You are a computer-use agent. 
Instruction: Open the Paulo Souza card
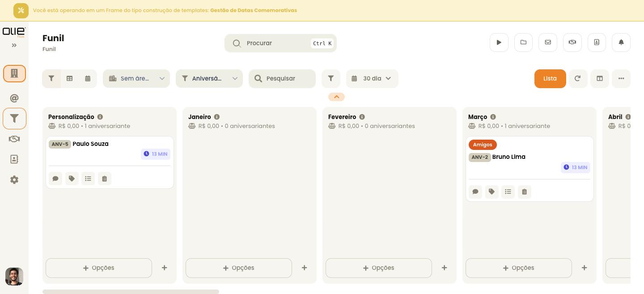pyautogui.click(x=110, y=162)
